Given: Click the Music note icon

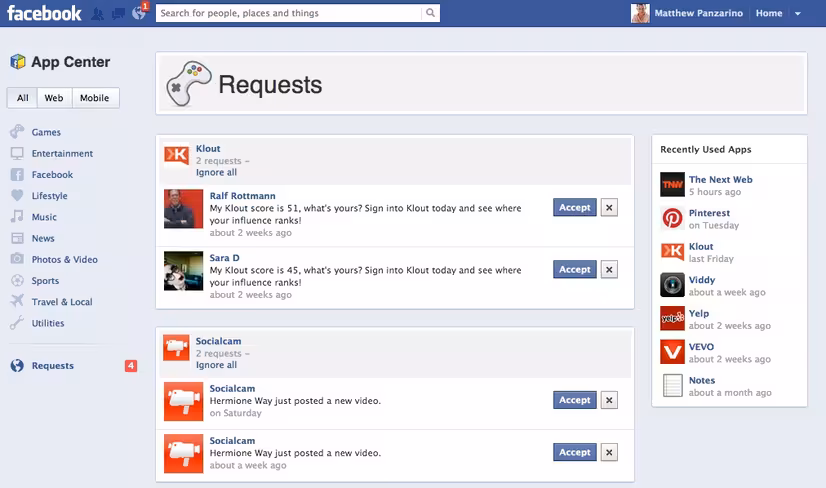Looking at the screenshot, I should tap(17, 217).
